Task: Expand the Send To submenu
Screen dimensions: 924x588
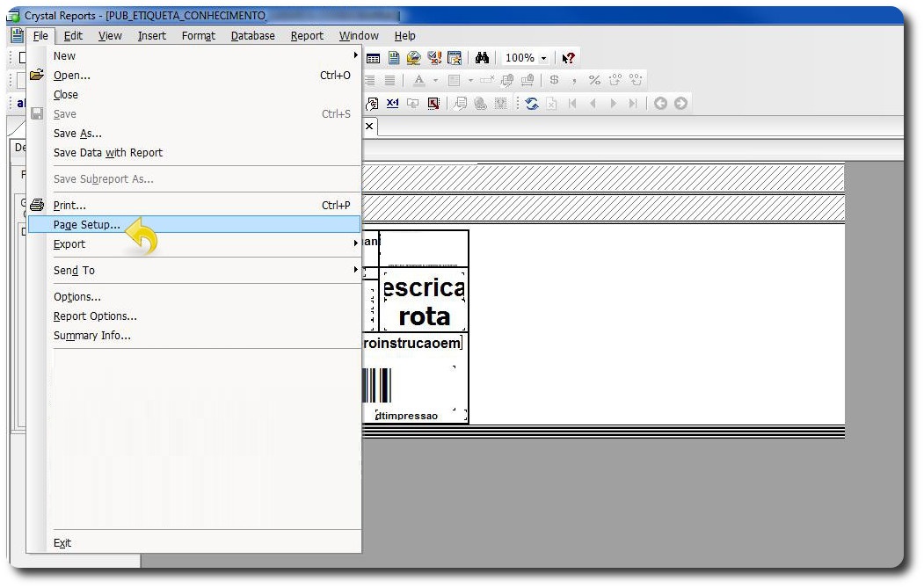Action: [355, 270]
